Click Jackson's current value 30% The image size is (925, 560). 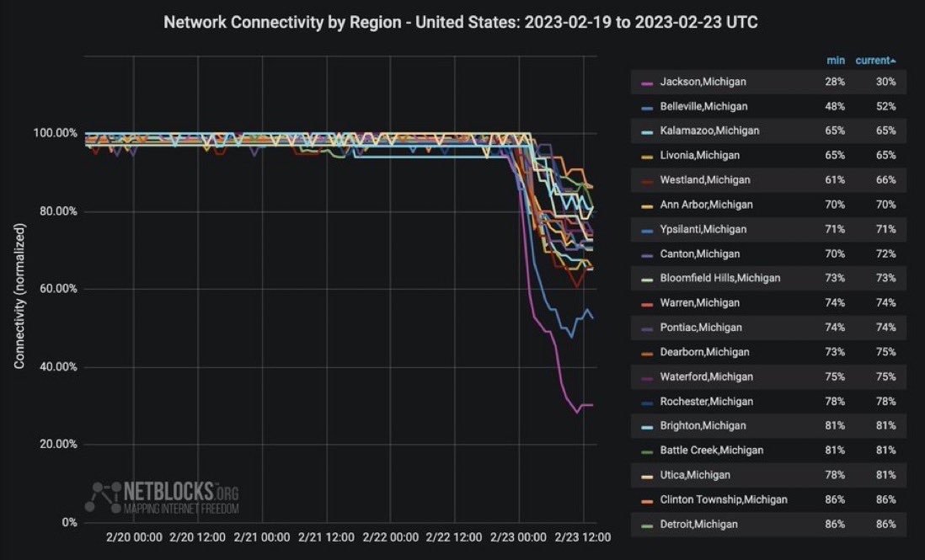886,82
